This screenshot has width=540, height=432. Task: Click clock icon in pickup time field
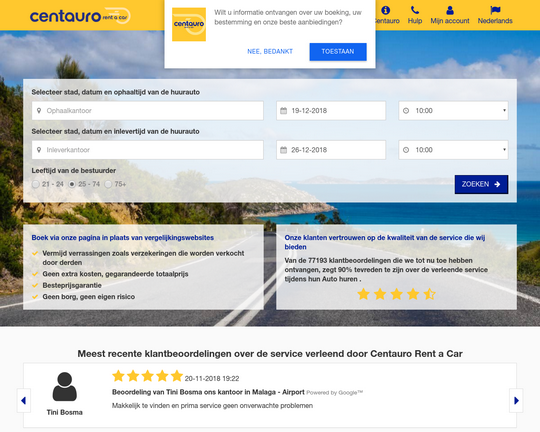406,111
